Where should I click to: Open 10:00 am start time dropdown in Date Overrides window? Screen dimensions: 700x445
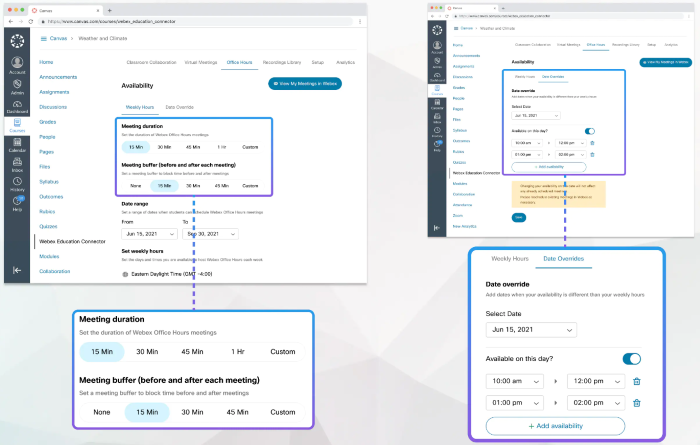point(527,143)
